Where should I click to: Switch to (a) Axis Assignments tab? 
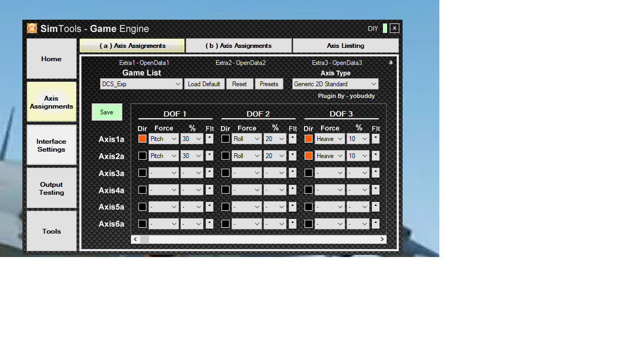pos(132,46)
